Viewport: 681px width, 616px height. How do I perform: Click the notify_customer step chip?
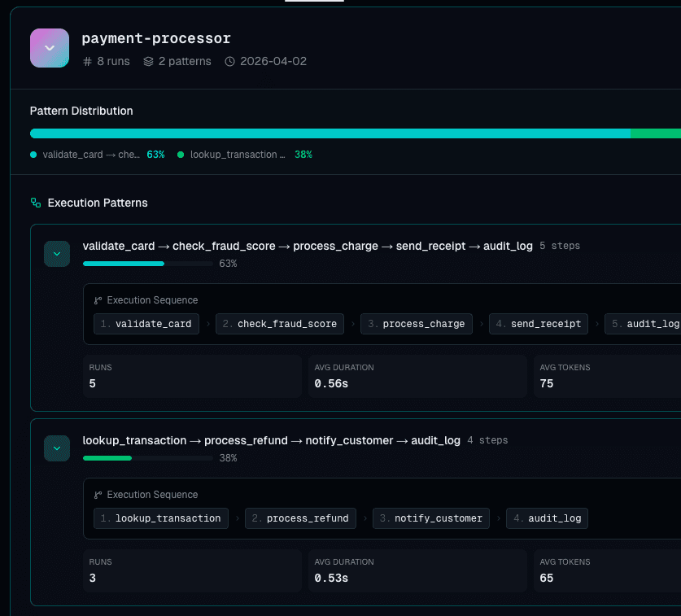pos(430,518)
